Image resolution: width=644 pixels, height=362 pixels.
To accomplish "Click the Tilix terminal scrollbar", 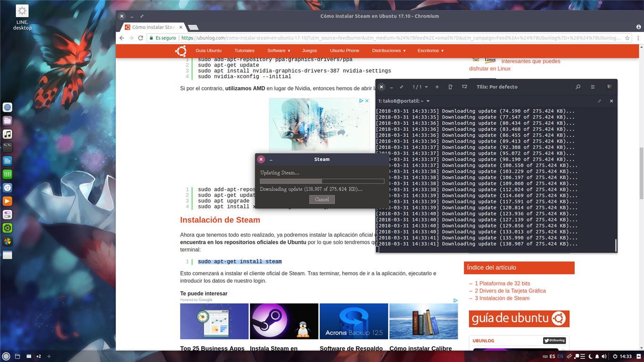I will tap(615, 246).
